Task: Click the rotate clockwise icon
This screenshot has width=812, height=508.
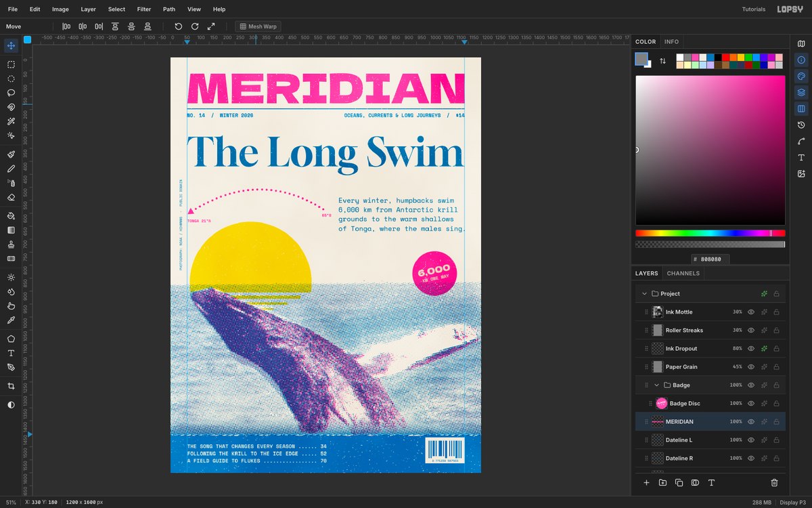Action: [x=195, y=26]
